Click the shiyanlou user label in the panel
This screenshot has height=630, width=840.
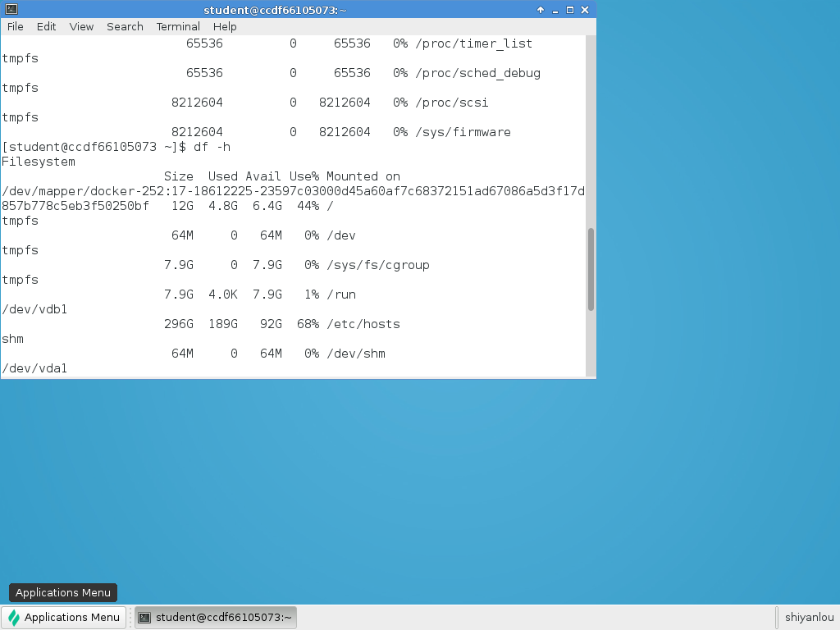(809, 618)
